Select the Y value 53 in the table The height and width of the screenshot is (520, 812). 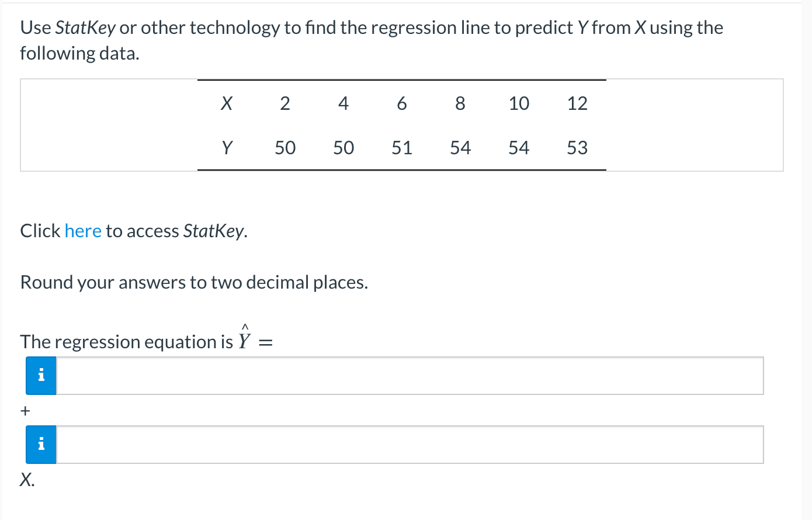pos(577,147)
